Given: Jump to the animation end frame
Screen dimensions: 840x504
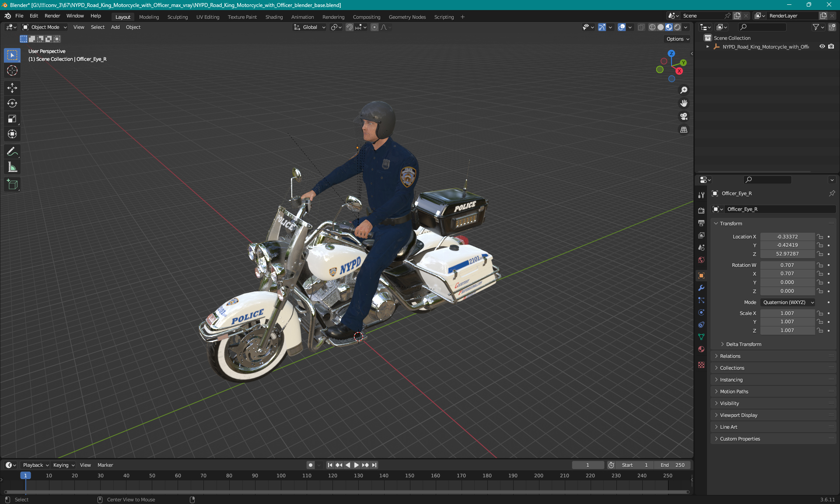Looking at the screenshot, I should (374, 465).
